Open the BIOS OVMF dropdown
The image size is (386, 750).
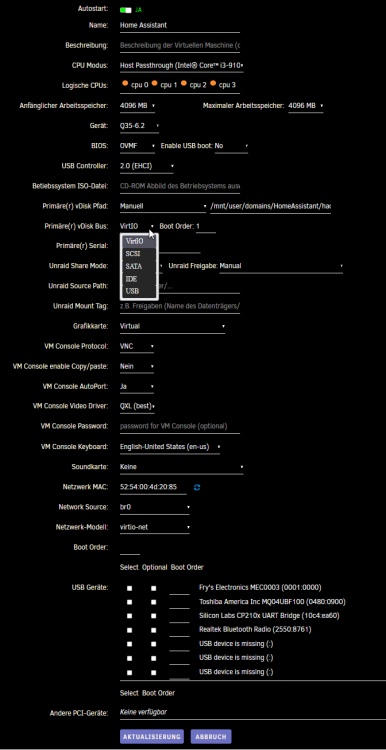137,146
